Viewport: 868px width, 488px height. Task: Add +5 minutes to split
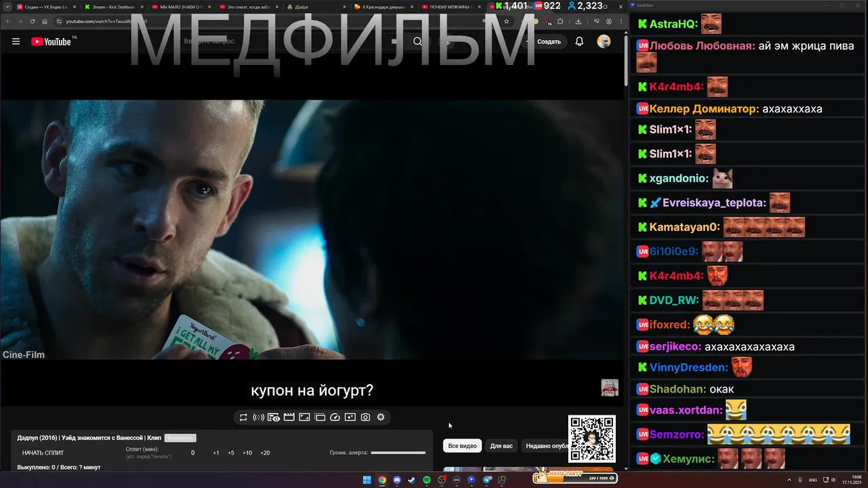(231, 453)
